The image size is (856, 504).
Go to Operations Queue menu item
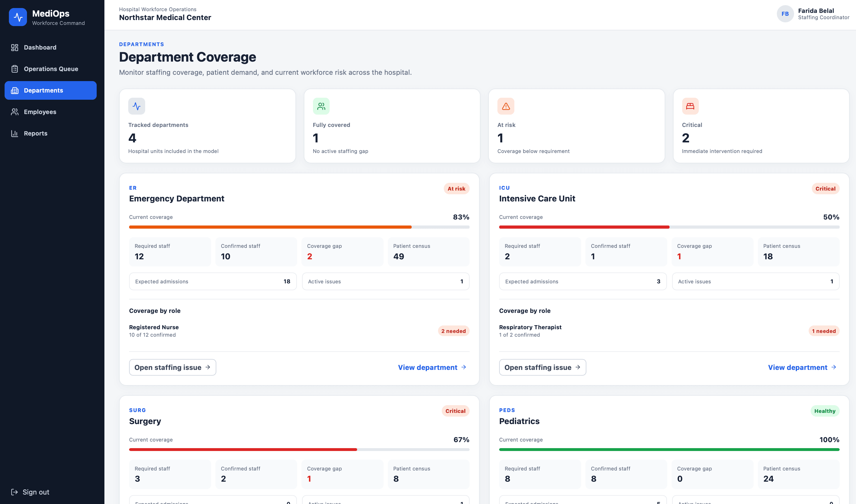click(51, 69)
